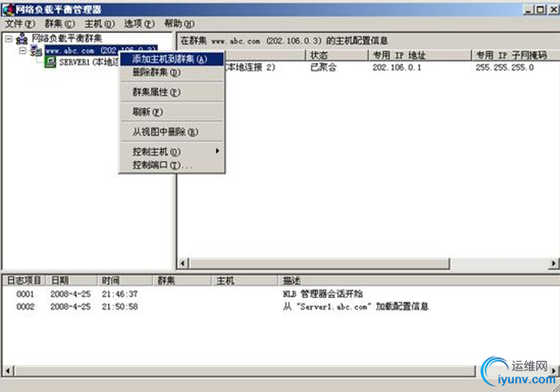This screenshot has height=392, width=560.
Task: Click the 日志项目 log column header
Action: point(25,280)
